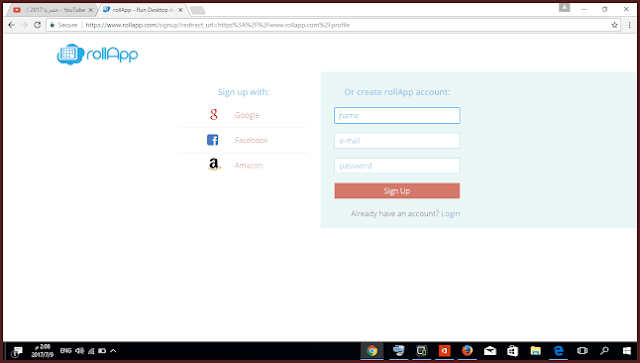The height and width of the screenshot is (363, 640).
Task: Click the e-mail input field
Action: pyautogui.click(x=397, y=140)
